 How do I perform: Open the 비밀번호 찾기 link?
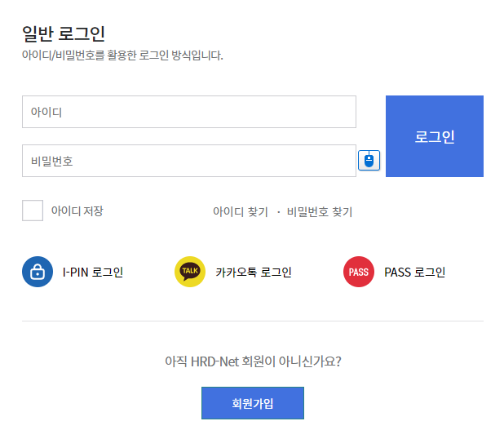pyautogui.click(x=320, y=211)
